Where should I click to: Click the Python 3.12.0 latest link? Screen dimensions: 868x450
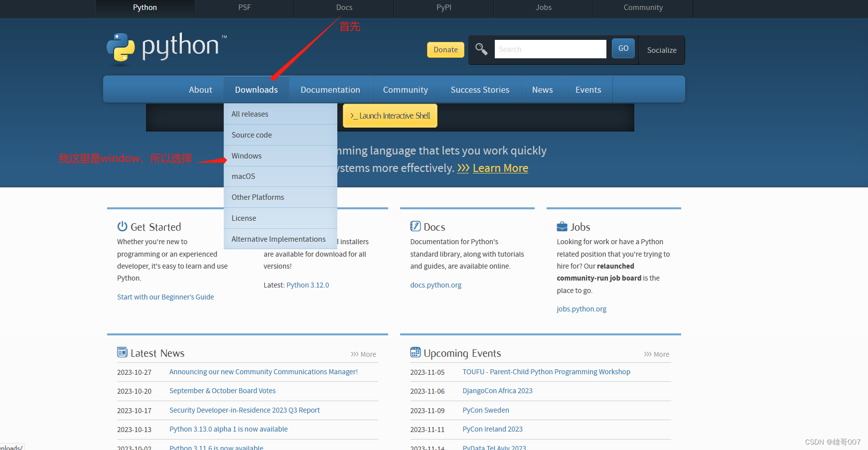(307, 285)
